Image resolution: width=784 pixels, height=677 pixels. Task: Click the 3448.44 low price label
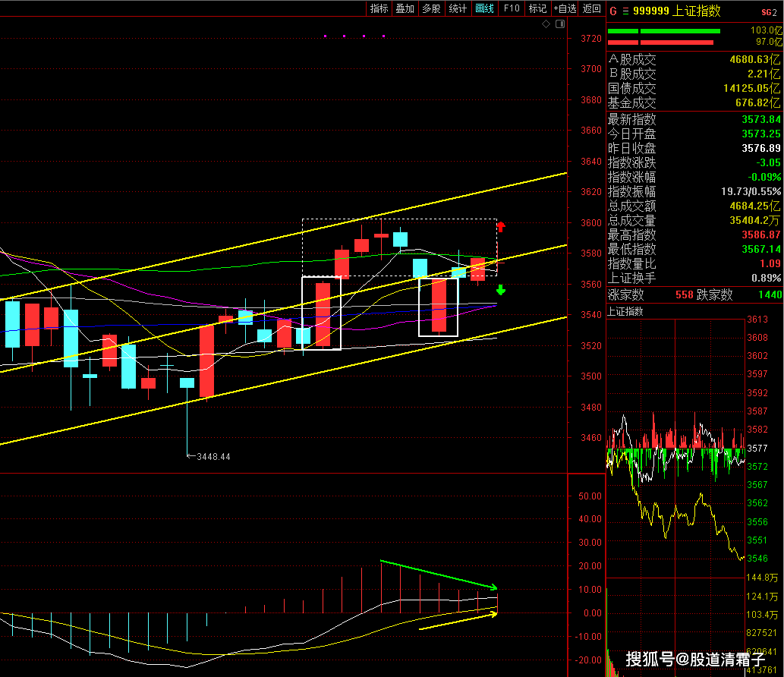pos(212,456)
